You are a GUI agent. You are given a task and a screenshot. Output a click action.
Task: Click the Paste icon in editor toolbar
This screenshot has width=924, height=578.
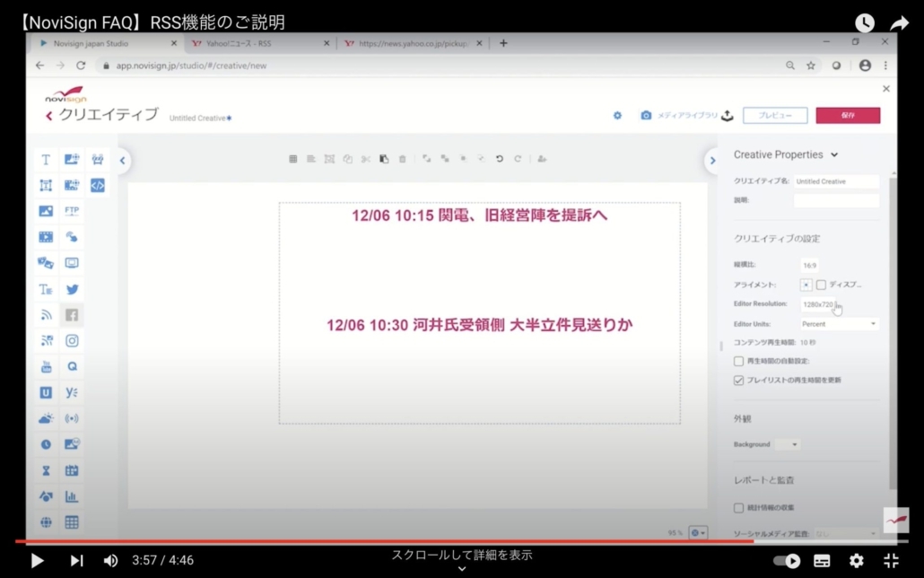coord(384,159)
